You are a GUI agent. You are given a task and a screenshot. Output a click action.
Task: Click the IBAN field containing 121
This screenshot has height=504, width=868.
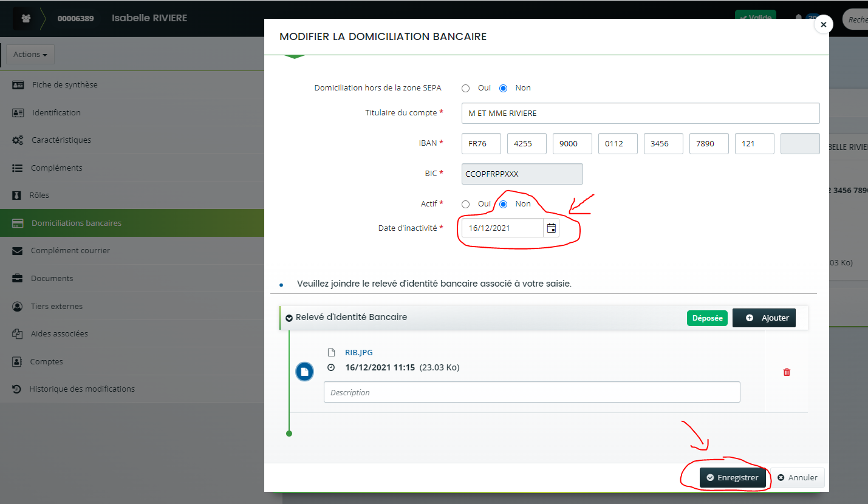754,143
